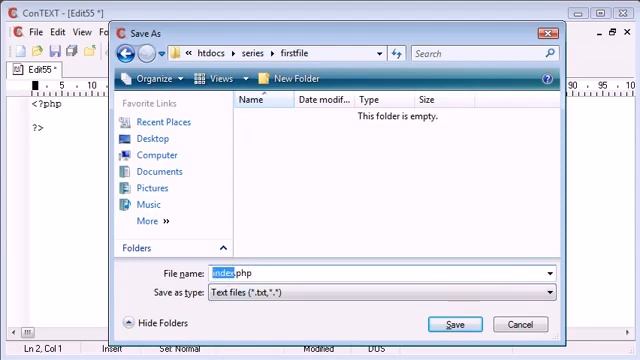The height and width of the screenshot is (360, 640).
Task: Open Documents favorite link
Action: tap(160, 172)
